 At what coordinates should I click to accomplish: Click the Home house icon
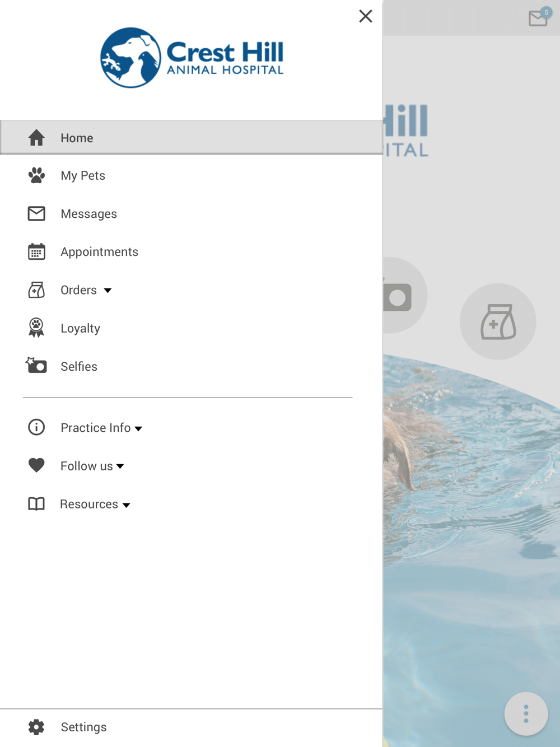(x=36, y=138)
